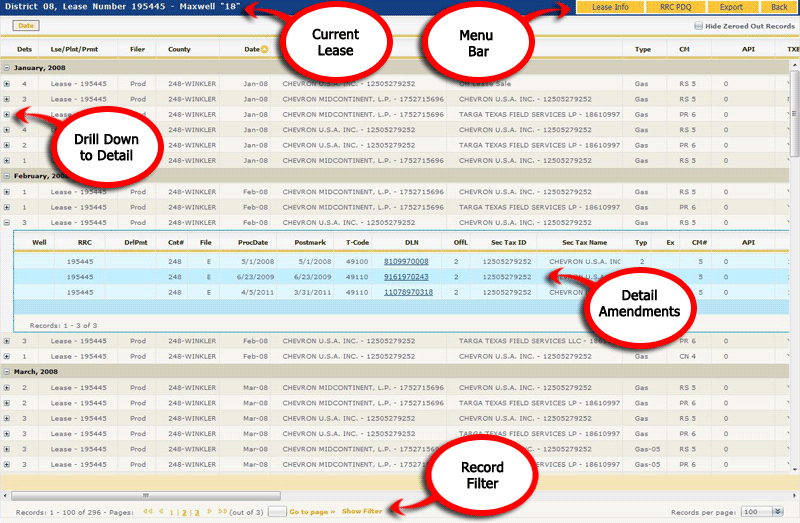This screenshot has width=800, height=523.
Task: Click the horizontal scrollbar thumb
Action: (146, 495)
